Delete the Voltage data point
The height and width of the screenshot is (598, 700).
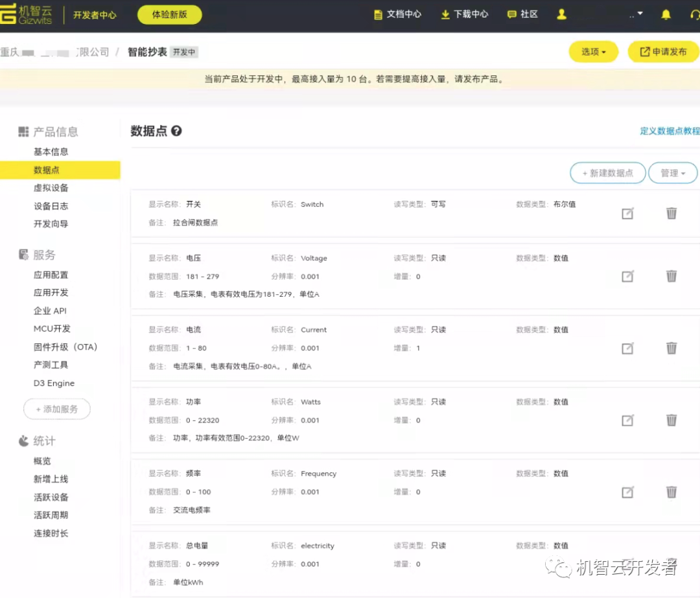(x=671, y=276)
